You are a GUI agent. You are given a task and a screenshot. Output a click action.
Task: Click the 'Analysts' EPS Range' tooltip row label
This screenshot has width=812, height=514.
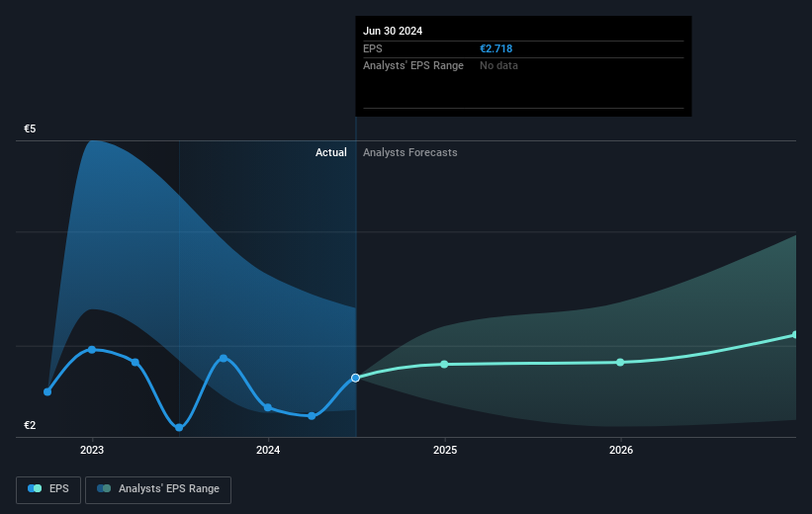click(x=413, y=66)
